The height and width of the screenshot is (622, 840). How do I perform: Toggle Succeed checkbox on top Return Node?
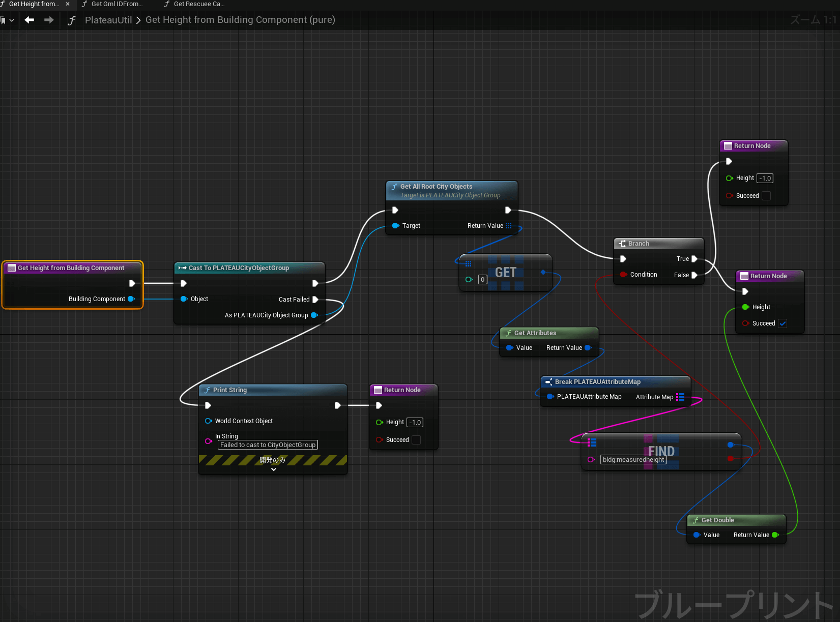click(x=766, y=196)
